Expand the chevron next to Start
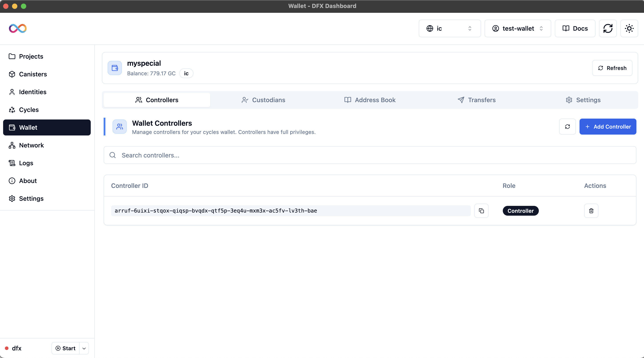The image size is (644, 358). [84, 348]
